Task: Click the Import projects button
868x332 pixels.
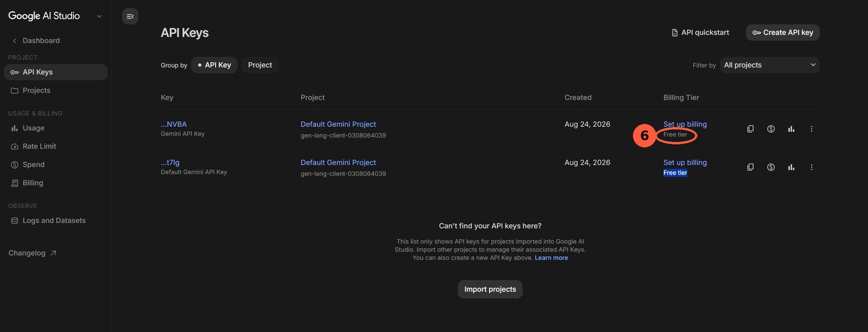Action: pos(490,289)
